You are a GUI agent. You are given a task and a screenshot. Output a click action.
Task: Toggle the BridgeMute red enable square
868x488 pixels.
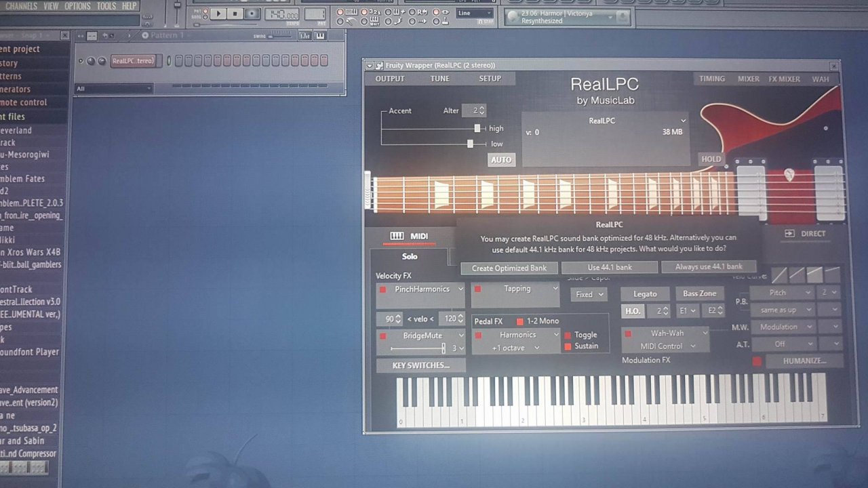point(382,336)
